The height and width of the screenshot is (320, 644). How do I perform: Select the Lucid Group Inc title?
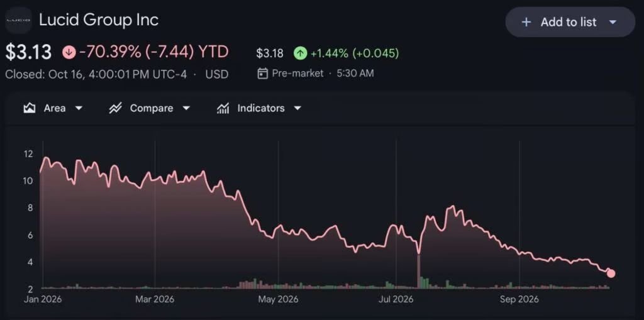(99, 19)
